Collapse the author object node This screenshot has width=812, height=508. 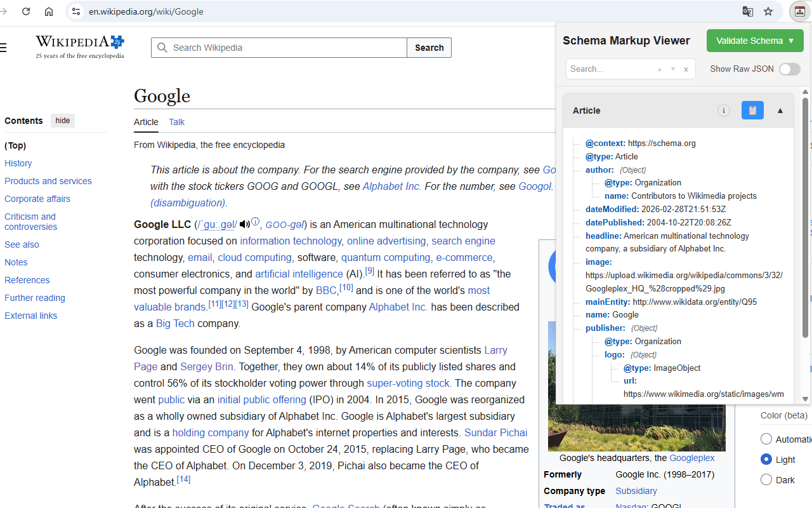[x=599, y=170]
